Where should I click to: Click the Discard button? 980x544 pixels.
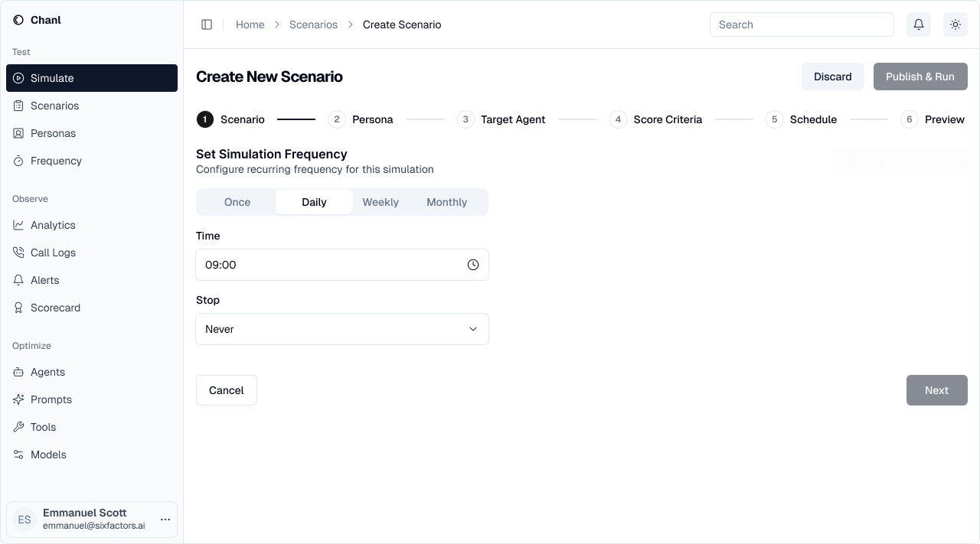tap(832, 77)
